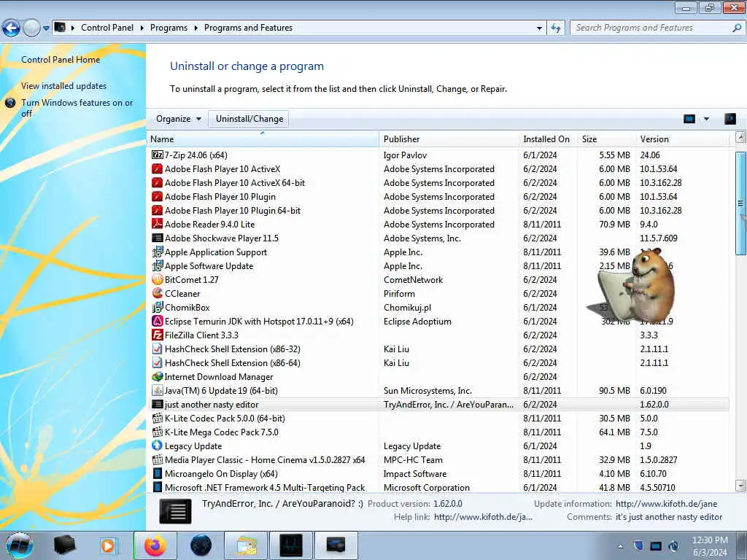The image size is (747, 560).
Task: Open View installed updates link
Action: coord(64,86)
